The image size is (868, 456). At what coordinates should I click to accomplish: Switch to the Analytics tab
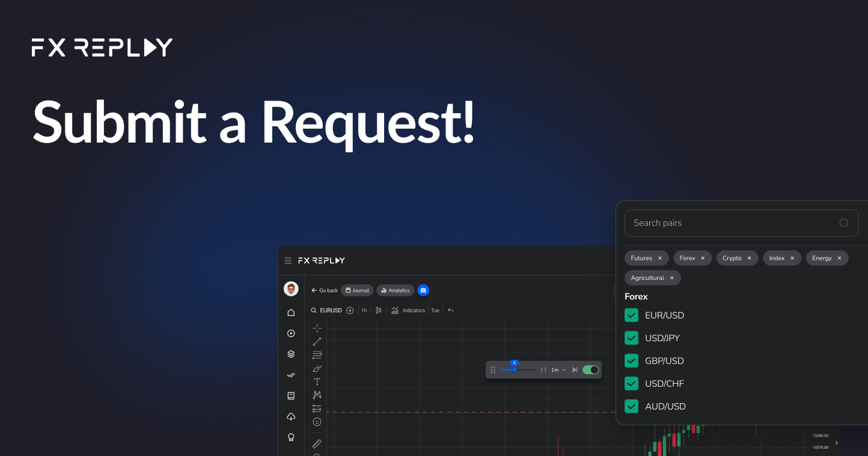(x=395, y=290)
